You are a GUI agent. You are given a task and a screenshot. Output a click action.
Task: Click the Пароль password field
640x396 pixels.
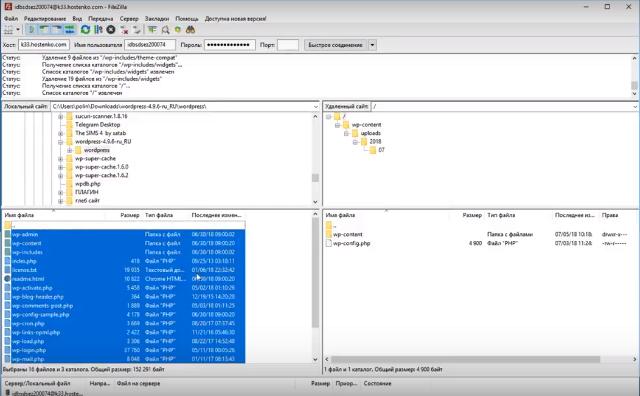pos(230,45)
